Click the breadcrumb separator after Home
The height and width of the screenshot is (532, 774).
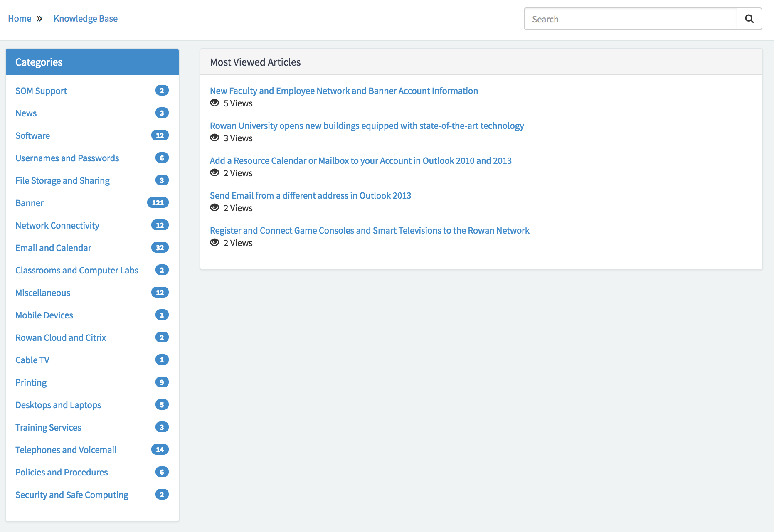39,18
